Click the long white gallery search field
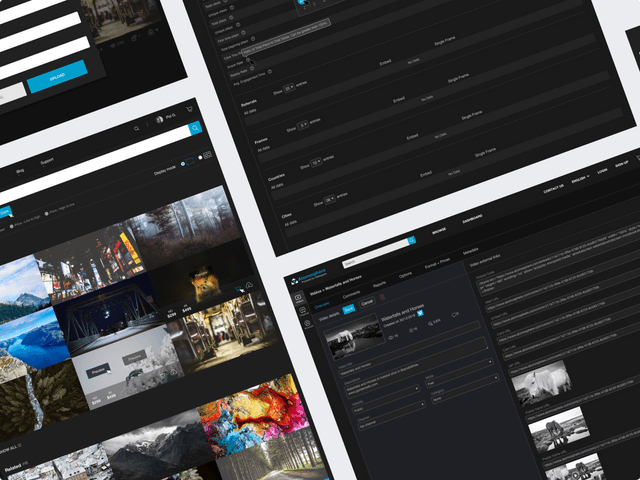This screenshot has height=480, width=640. (95, 163)
